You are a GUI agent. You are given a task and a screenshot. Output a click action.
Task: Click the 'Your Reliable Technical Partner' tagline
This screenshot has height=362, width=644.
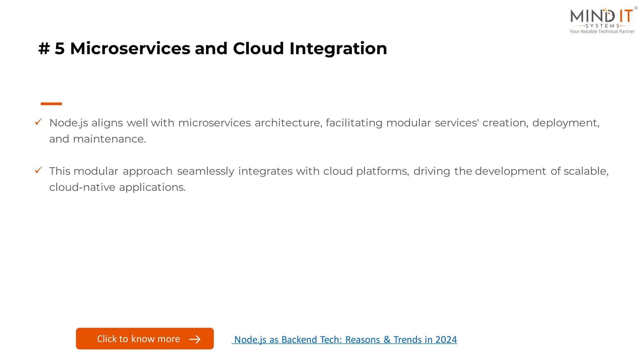(x=602, y=31)
